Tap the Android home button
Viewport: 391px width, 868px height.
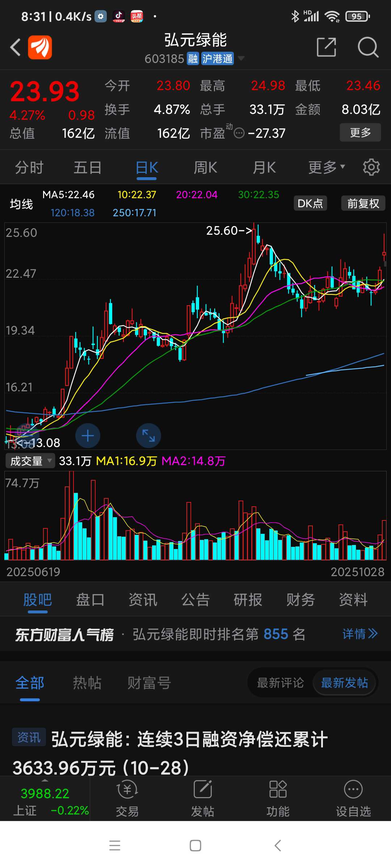pyautogui.click(x=195, y=846)
